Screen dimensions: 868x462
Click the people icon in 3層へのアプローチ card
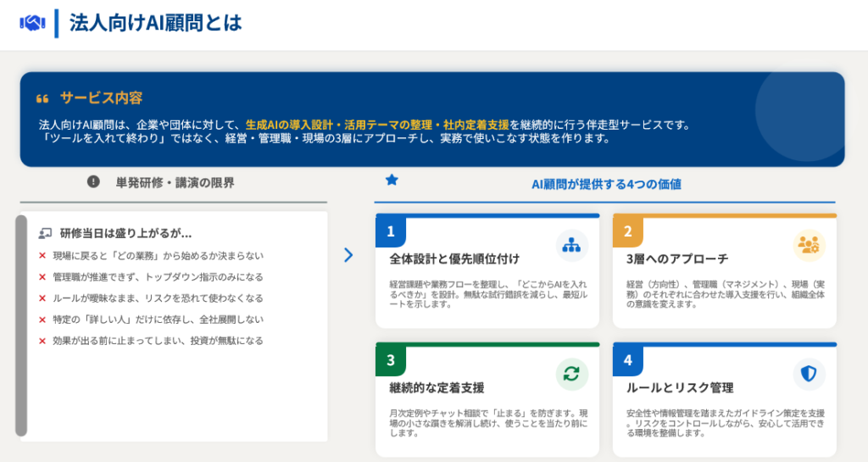pos(809,246)
